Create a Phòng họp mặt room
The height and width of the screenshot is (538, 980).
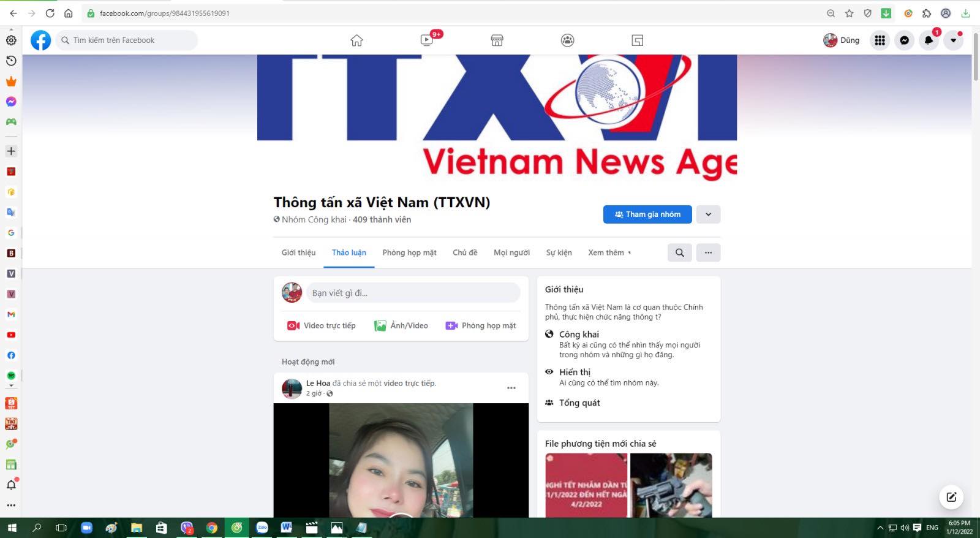481,325
